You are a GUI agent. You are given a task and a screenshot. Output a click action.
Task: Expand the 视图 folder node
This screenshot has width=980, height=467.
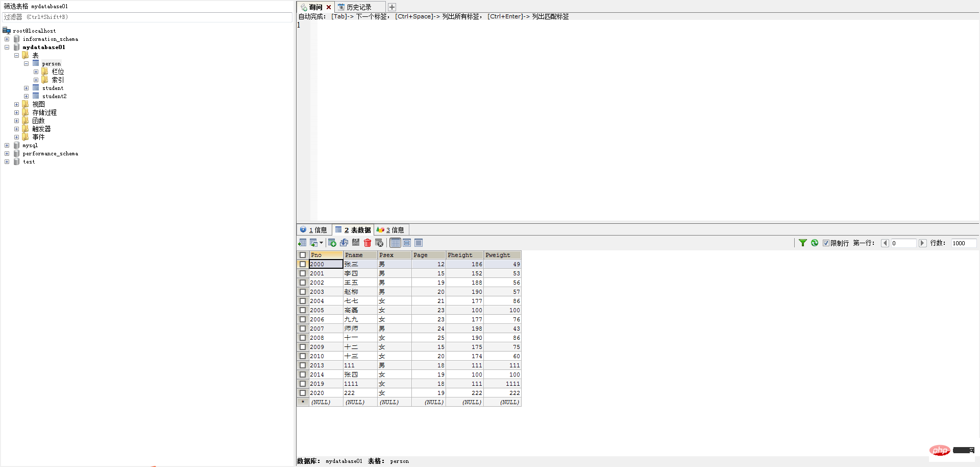coord(16,104)
